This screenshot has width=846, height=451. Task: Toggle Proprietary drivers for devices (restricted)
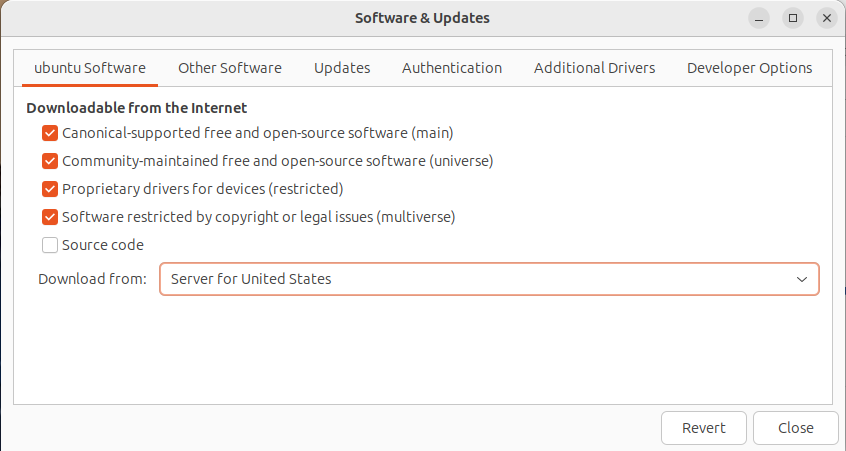pos(50,188)
